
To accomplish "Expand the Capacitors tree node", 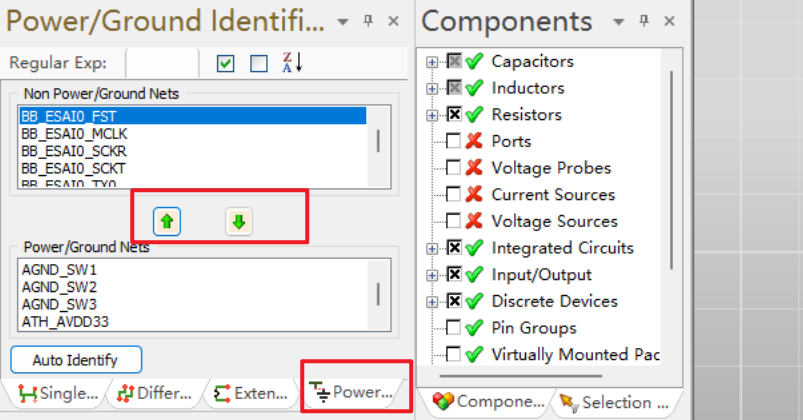I will pyautogui.click(x=432, y=62).
